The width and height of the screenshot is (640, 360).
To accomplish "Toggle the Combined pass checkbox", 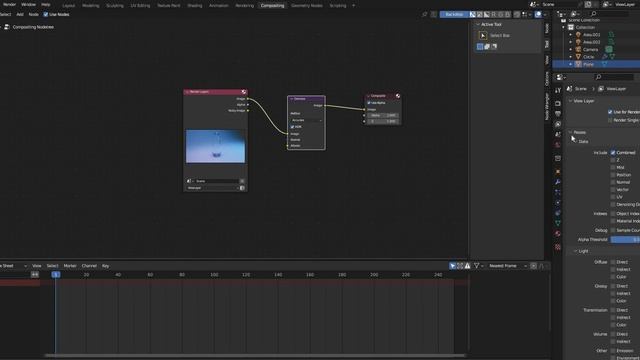I will [x=613, y=153].
